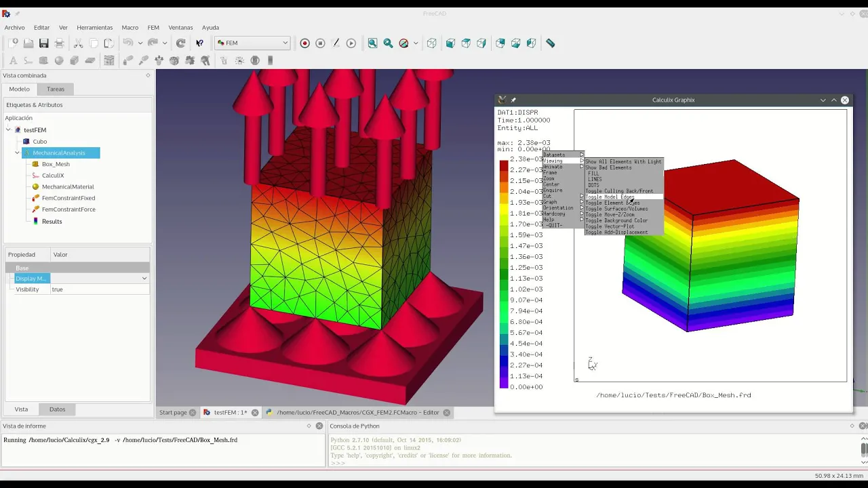
Task: Set front view cube icon
Action: point(450,43)
